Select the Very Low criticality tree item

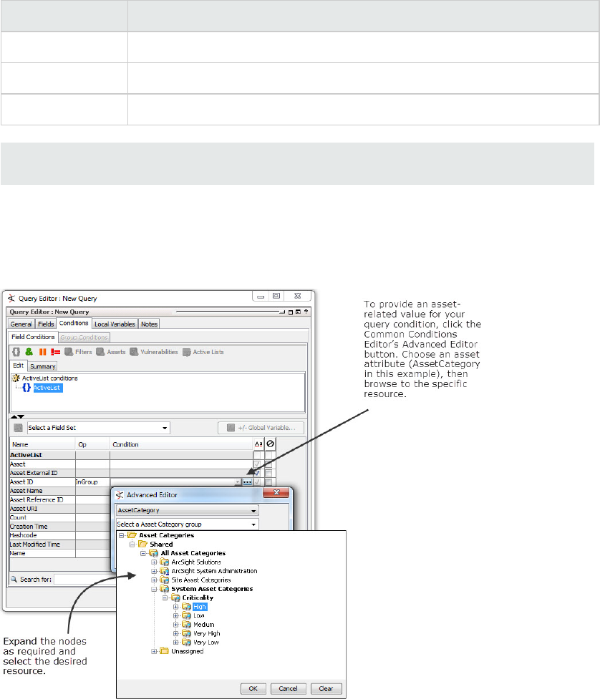click(x=206, y=643)
